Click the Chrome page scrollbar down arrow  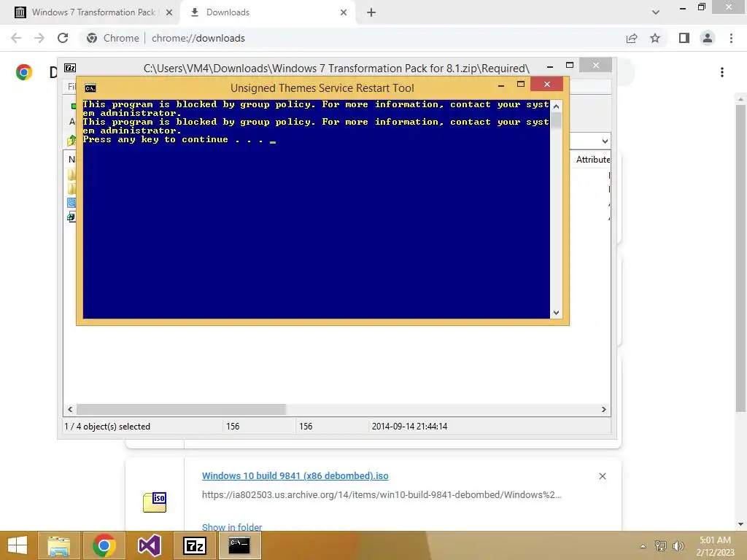(x=740, y=524)
